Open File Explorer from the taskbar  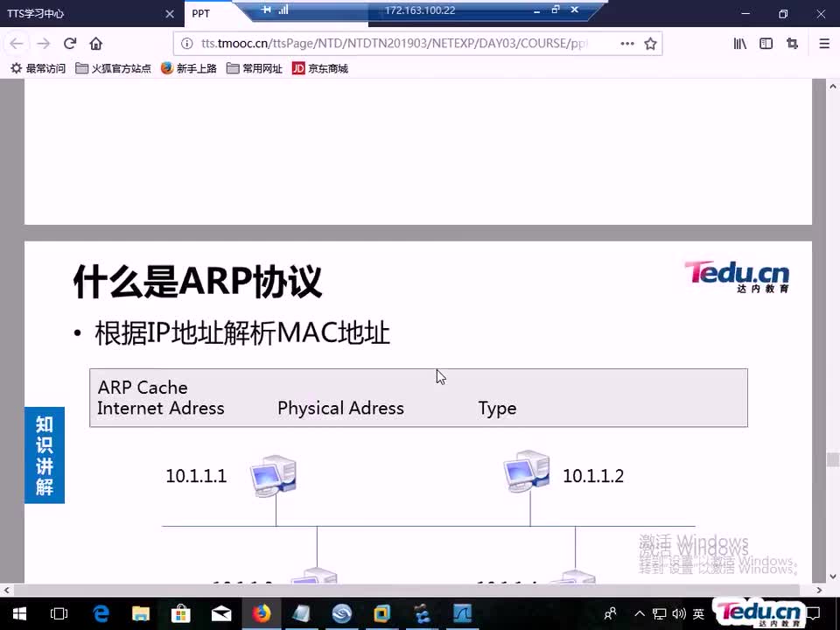[x=141, y=613]
